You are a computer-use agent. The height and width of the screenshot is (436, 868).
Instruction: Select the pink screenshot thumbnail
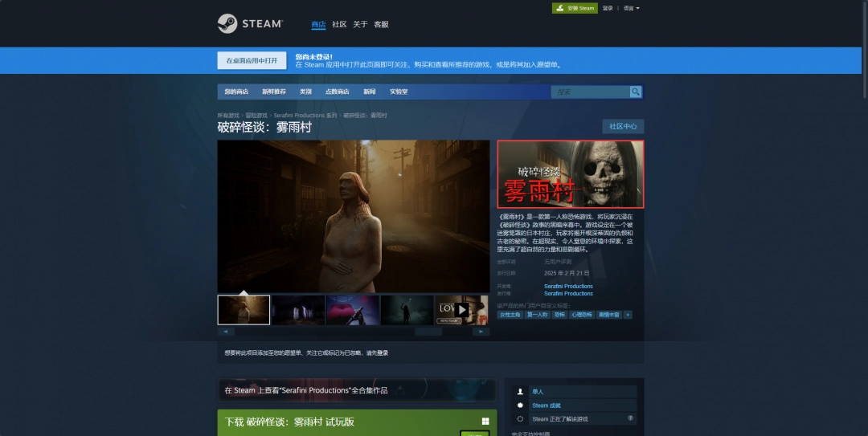click(352, 309)
